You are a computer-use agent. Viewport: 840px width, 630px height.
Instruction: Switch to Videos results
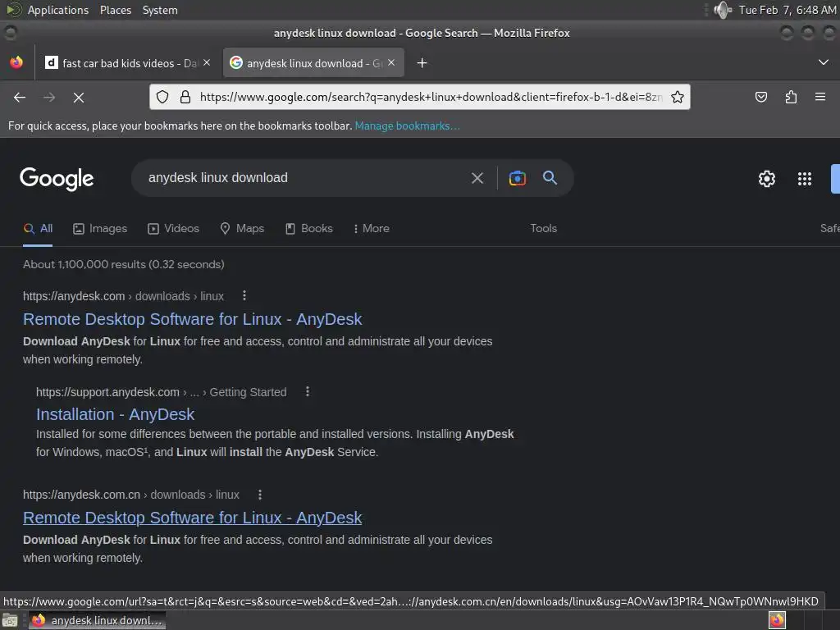click(174, 228)
